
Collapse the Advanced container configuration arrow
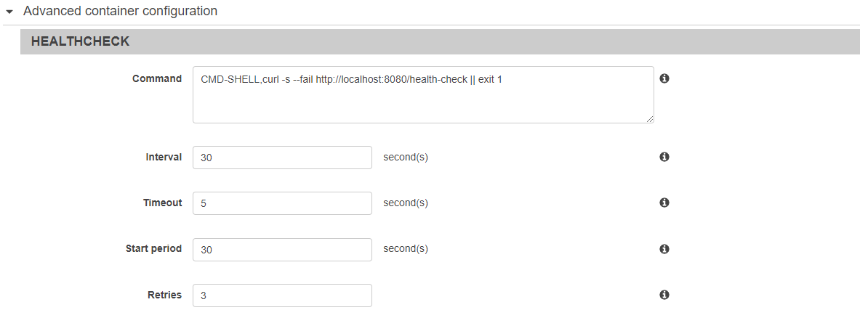point(9,12)
